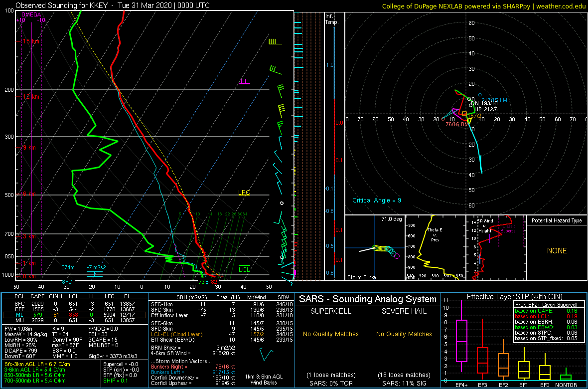Click the green LCL marker label
Screen dimensions: 588x389
pos(245,269)
